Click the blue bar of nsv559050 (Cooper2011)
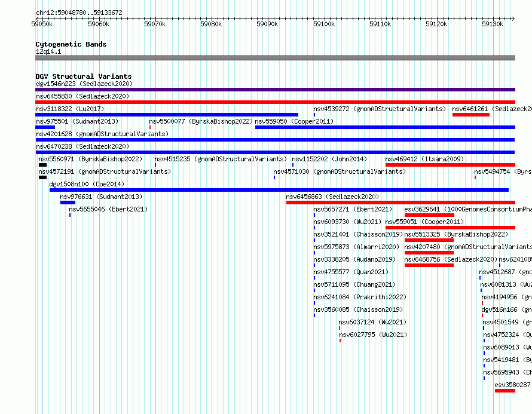Screen dimensions: 532x414 385,127
